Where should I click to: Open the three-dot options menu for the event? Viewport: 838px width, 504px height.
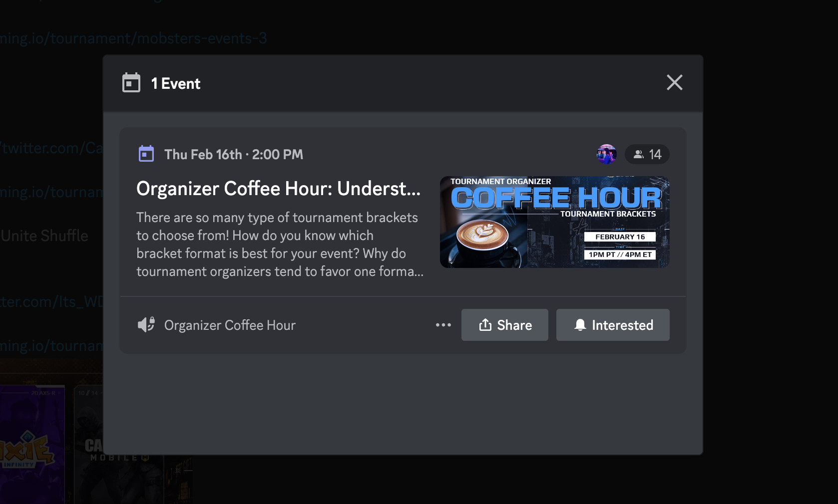443,325
